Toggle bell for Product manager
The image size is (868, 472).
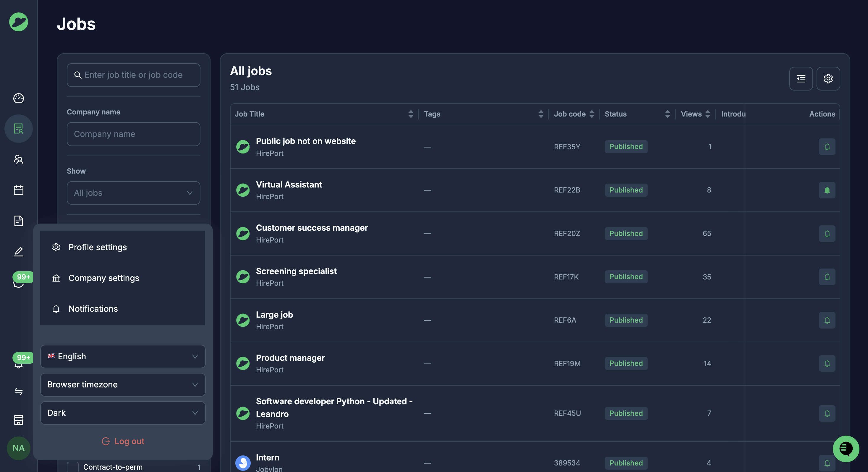coord(827,363)
